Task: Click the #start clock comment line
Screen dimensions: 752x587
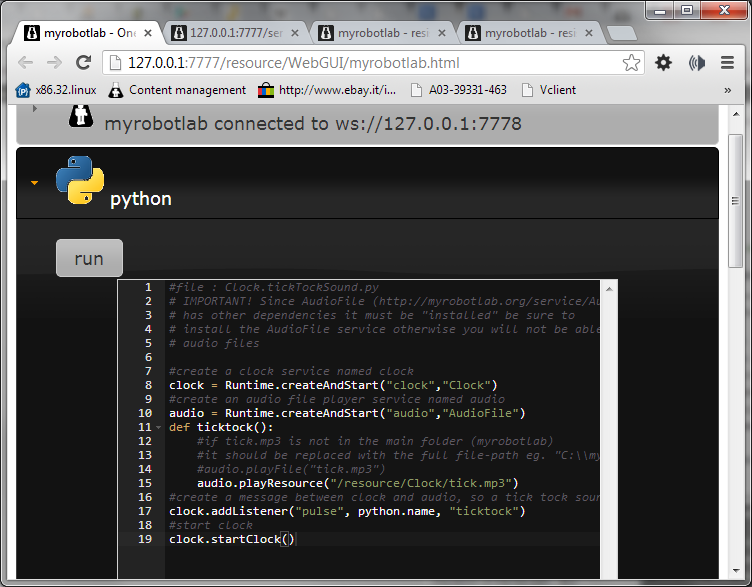Action: (211, 526)
